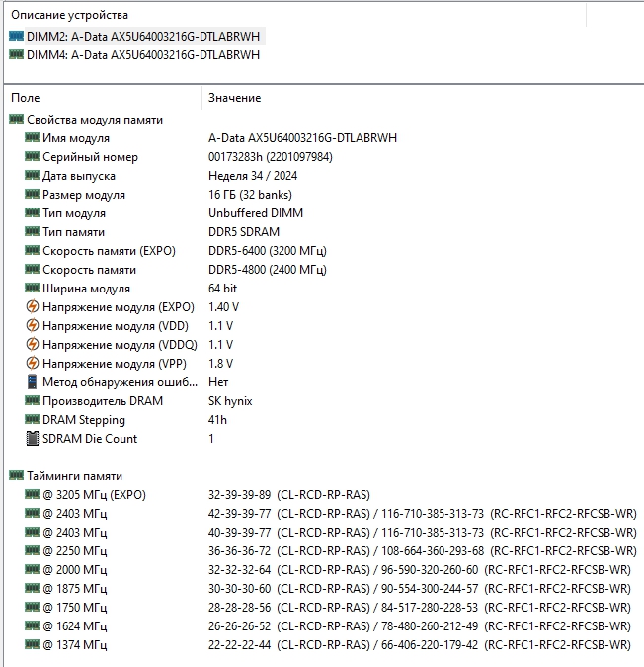Viewport: 644px width, 667px height.
Task: Select the timings row starting '22-22-22-44'
Action: coord(419,645)
